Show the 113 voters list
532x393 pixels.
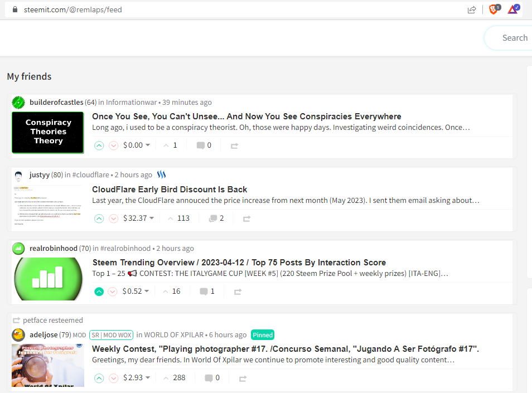pyautogui.click(x=179, y=218)
